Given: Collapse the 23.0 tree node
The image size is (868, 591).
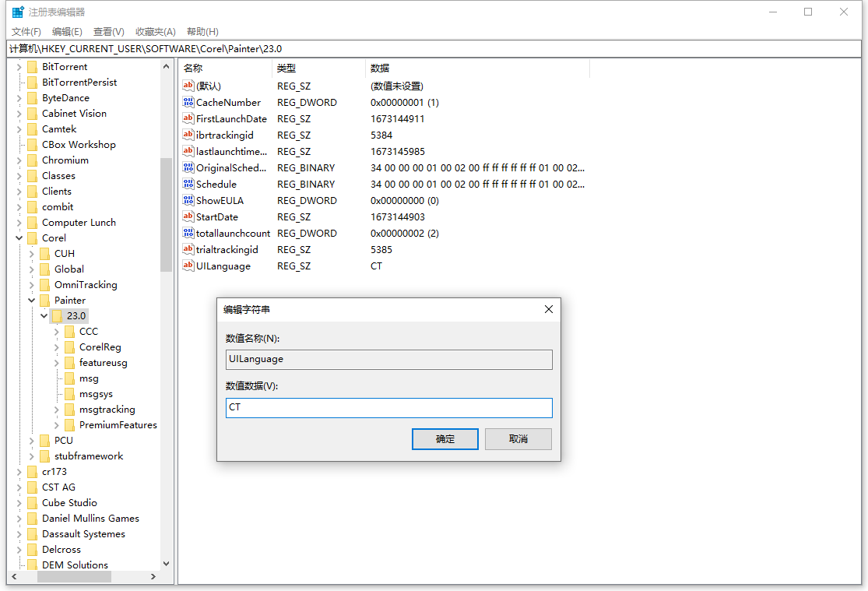Looking at the screenshot, I should click(44, 315).
